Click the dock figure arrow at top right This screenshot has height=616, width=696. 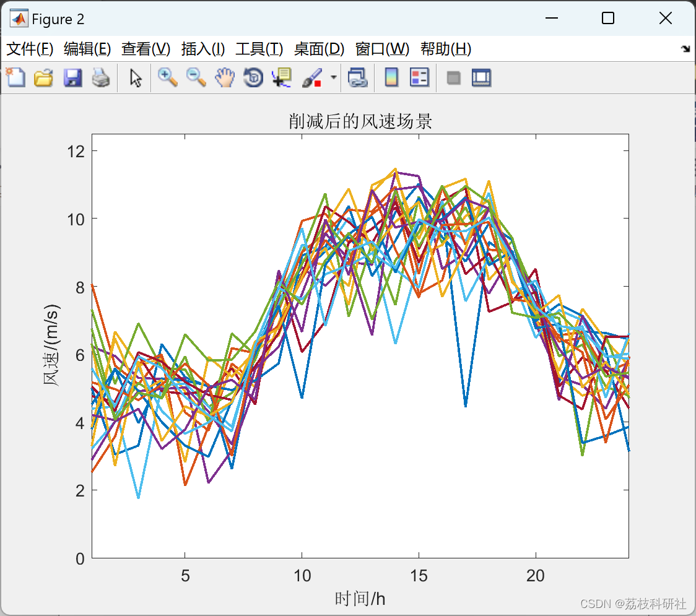coord(685,48)
